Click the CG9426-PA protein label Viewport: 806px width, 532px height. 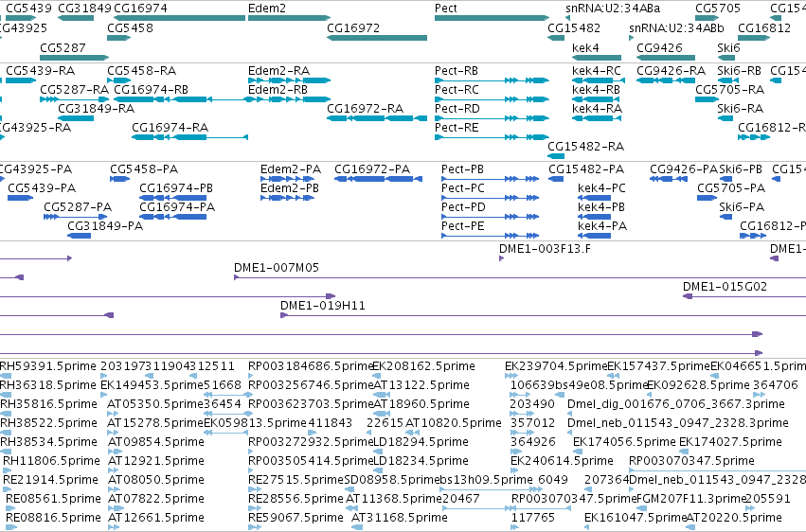click(684, 168)
